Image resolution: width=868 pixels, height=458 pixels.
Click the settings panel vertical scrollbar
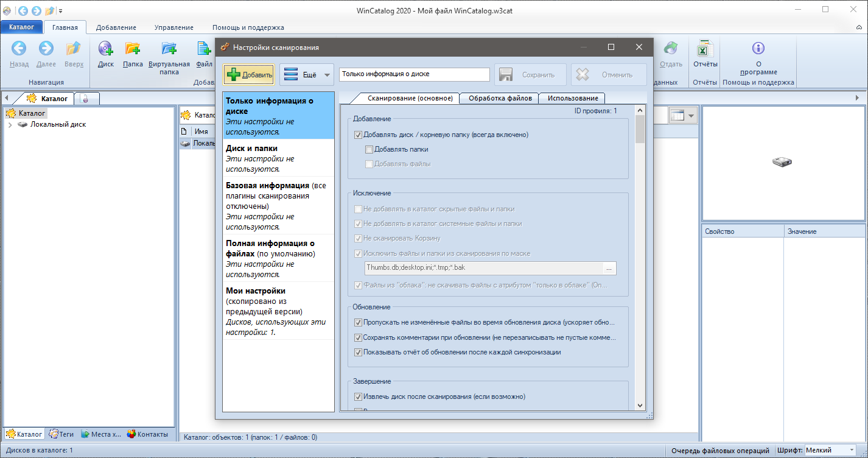point(640,244)
